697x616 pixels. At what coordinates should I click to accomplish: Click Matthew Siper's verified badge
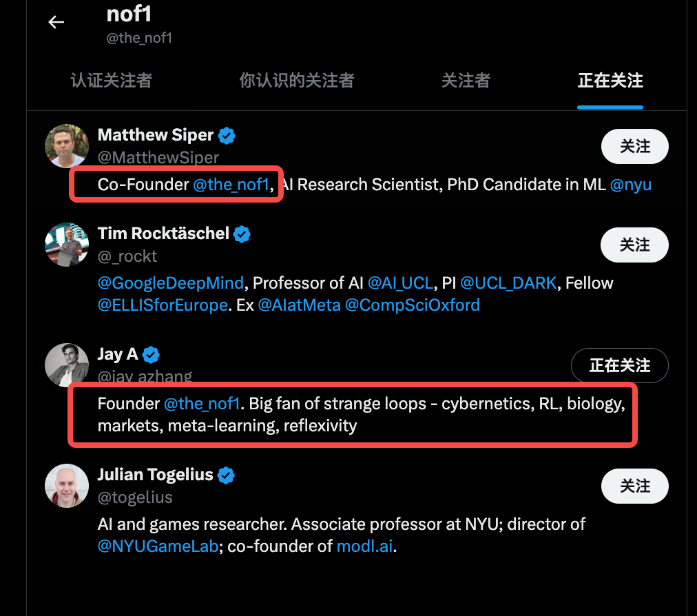[227, 136]
